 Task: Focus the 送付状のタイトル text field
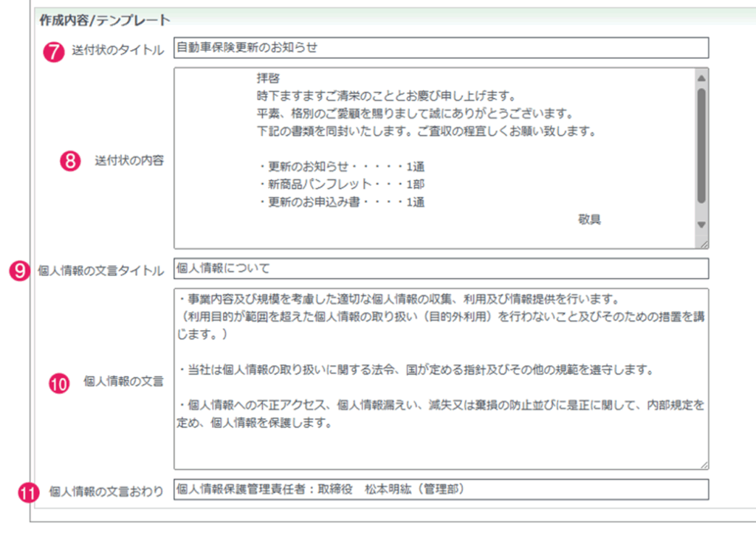[441, 48]
